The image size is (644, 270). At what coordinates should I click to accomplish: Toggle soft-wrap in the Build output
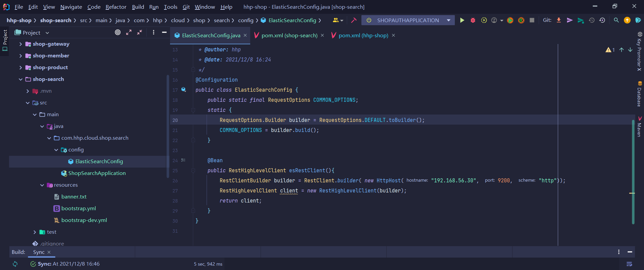click(x=629, y=264)
